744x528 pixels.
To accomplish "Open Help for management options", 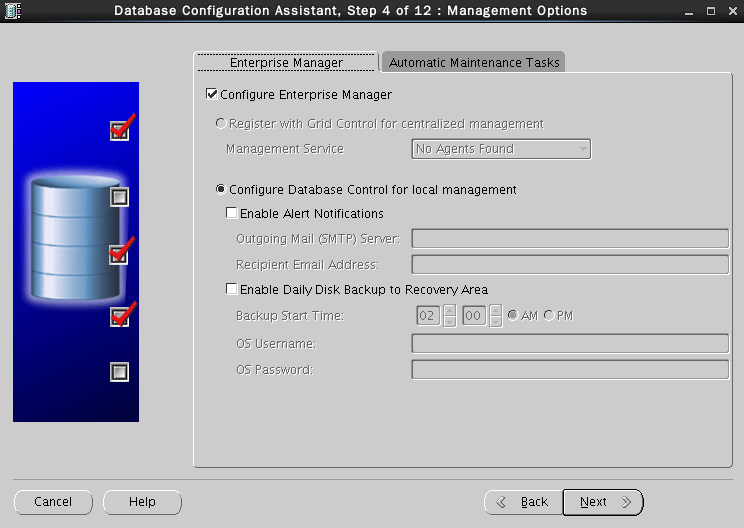I will pos(142,502).
